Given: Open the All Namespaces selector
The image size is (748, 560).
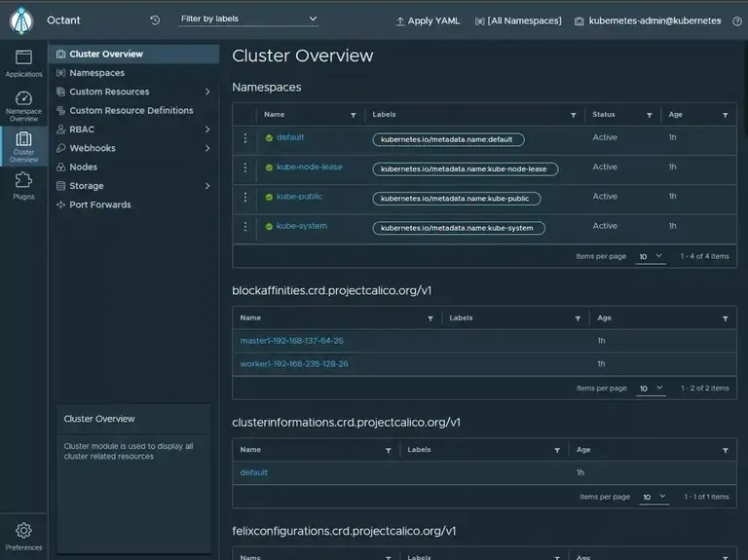Looking at the screenshot, I should pyautogui.click(x=518, y=21).
